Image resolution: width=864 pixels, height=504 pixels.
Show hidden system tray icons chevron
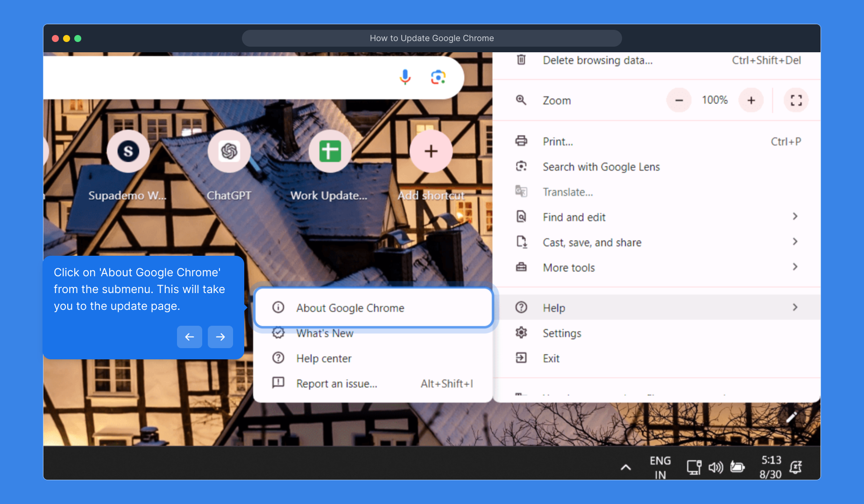(x=626, y=467)
